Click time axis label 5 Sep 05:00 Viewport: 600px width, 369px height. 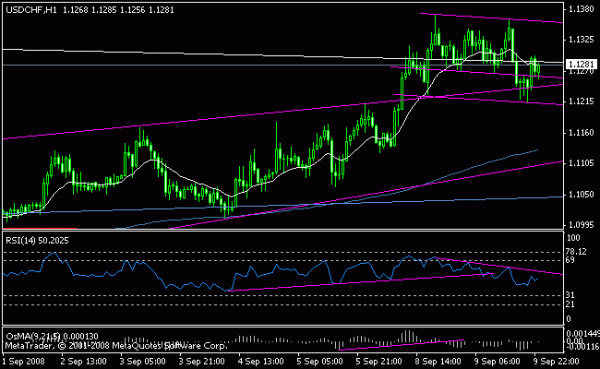pyautogui.click(x=320, y=361)
